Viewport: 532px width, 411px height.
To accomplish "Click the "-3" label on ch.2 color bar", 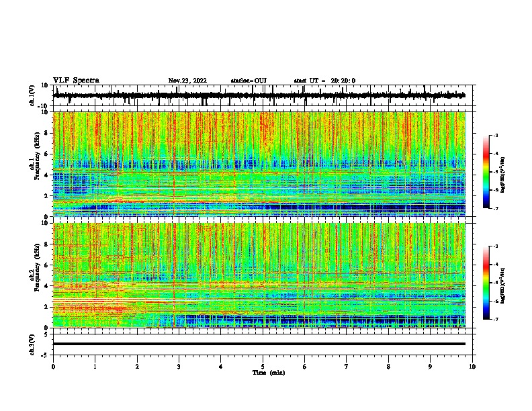I will tap(496, 246).
